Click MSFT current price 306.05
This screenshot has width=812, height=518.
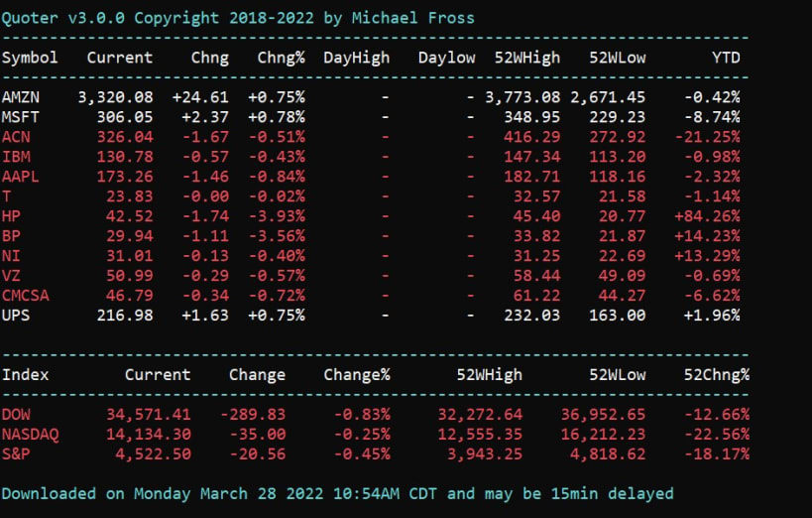[125, 117]
